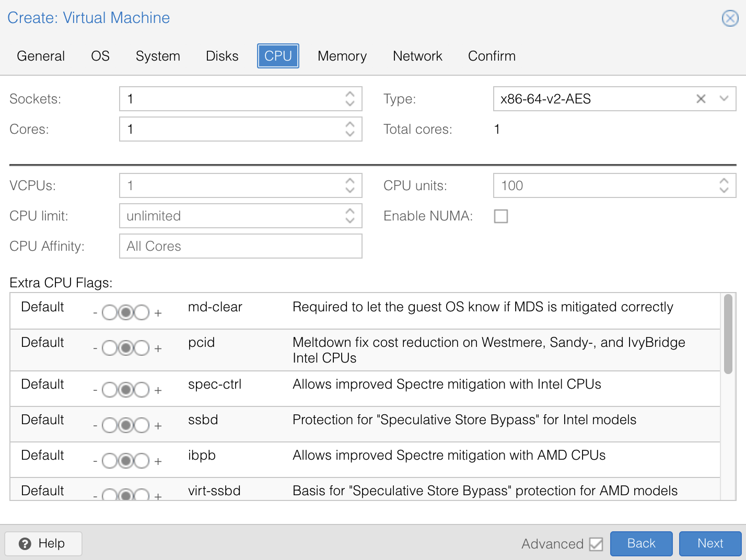Open the CPU Type dropdown

(724, 99)
